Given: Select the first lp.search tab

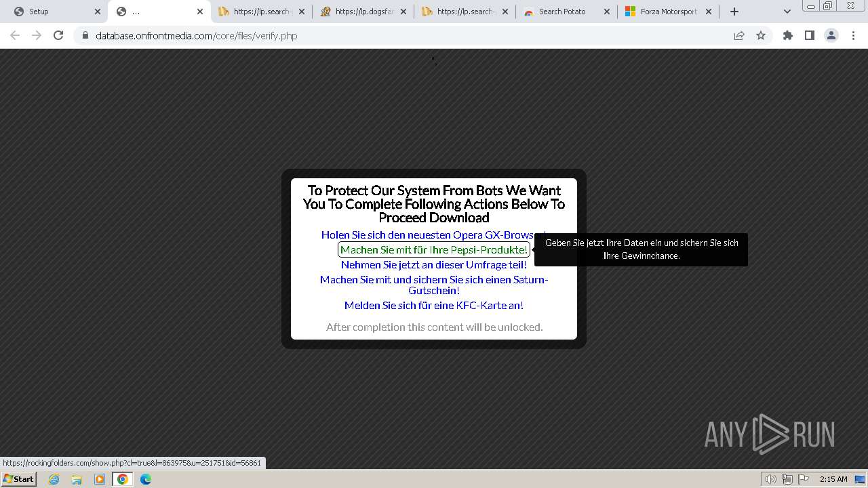Looking at the screenshot, I should click(261, 12).
